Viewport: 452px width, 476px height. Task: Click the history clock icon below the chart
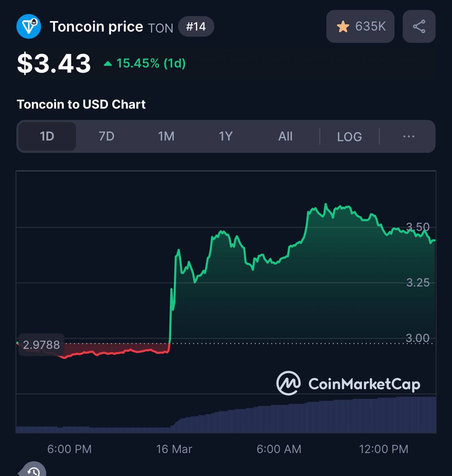coord(33,470)
